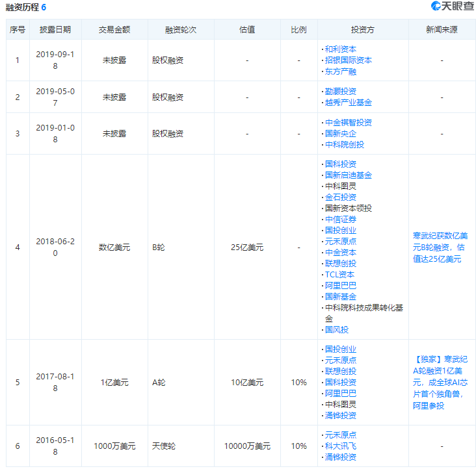Open investor link 国风投

pos(336,329)
